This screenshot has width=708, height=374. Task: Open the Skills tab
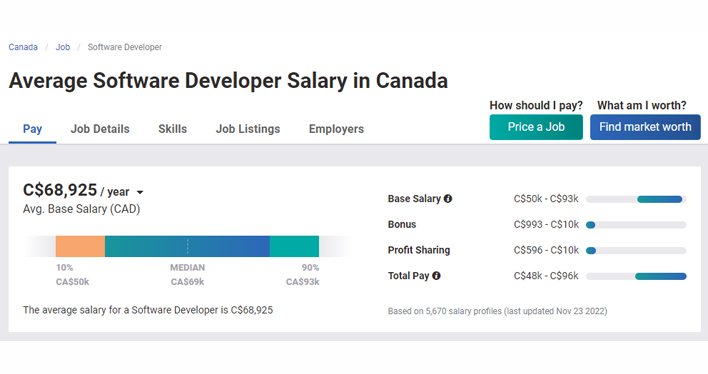(172, 129)
